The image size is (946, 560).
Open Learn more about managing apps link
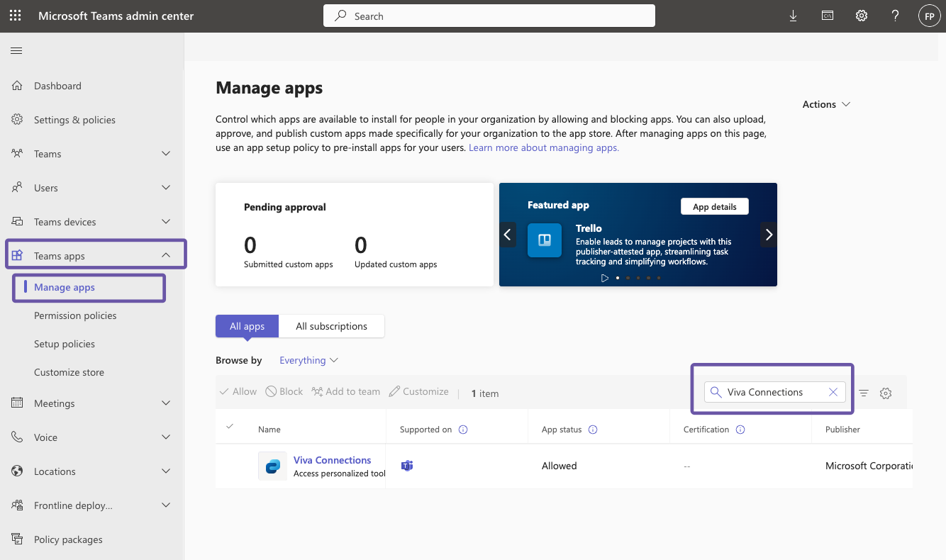(544, 147)
